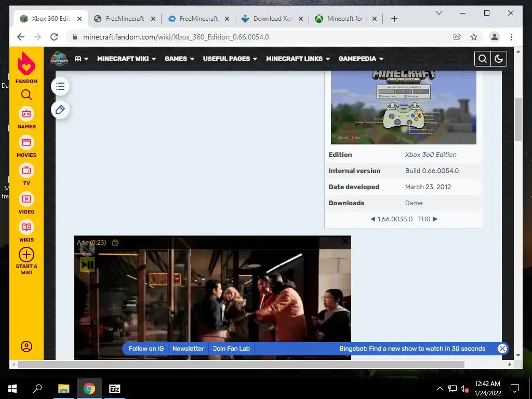532x399 pixels.
Task: Open 7-Zip from the taskbar
Action: [x=115, y=389]
